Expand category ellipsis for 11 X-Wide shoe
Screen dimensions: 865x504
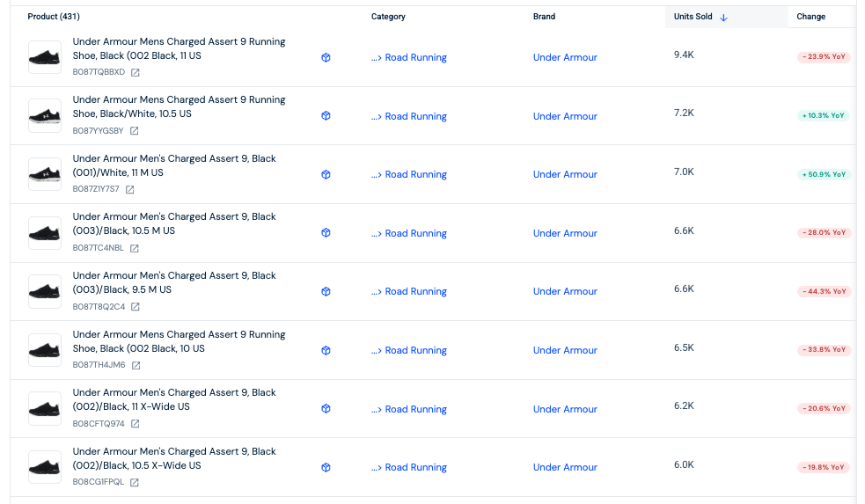point(376,409)
